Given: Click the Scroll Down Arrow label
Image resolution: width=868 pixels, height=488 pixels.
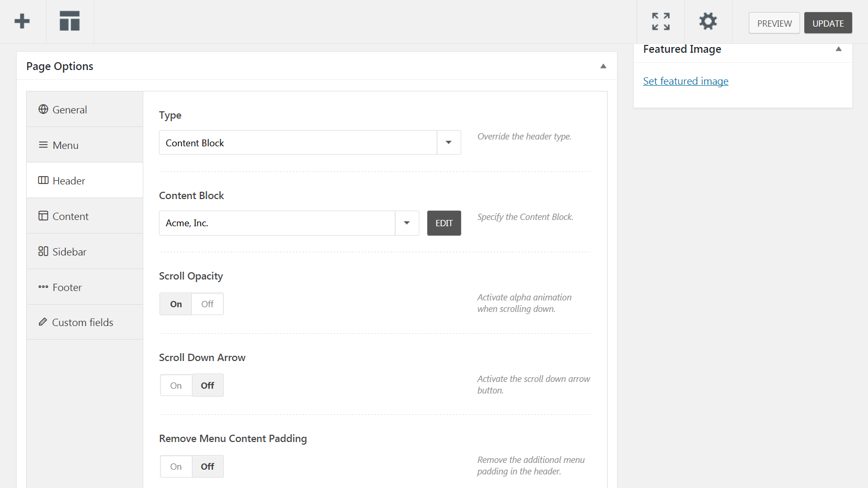Looking at the screenshot, I should click(202, 357).
